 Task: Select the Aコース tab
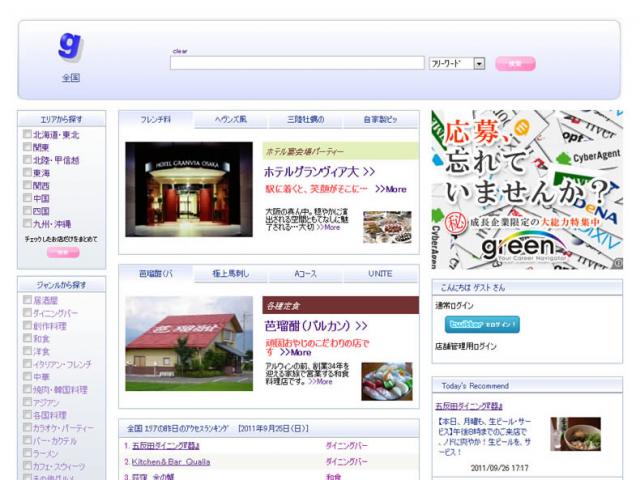click(x=306, y=274)
